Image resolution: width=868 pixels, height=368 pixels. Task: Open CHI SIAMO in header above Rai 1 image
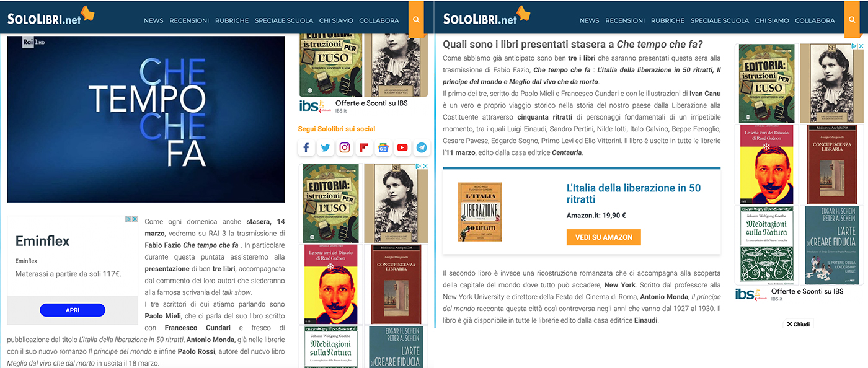[x=336, y=20]
